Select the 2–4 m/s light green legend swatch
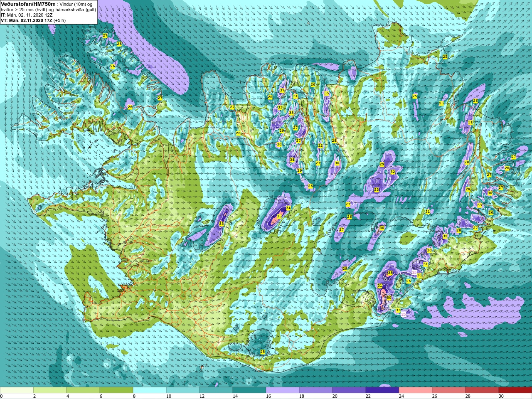This screenshot has width=532, height=399. tap(50, 390)
